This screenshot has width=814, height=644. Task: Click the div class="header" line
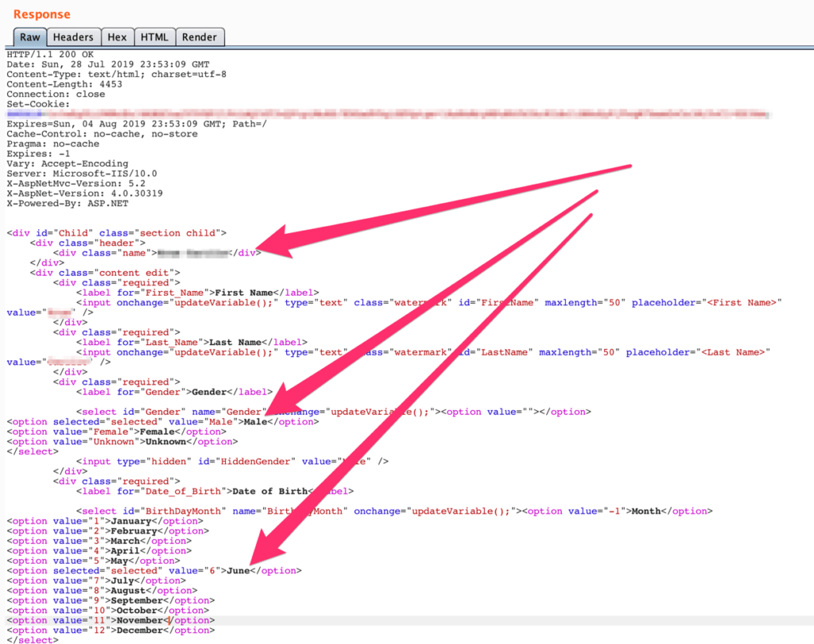click(x=87, y=243)
